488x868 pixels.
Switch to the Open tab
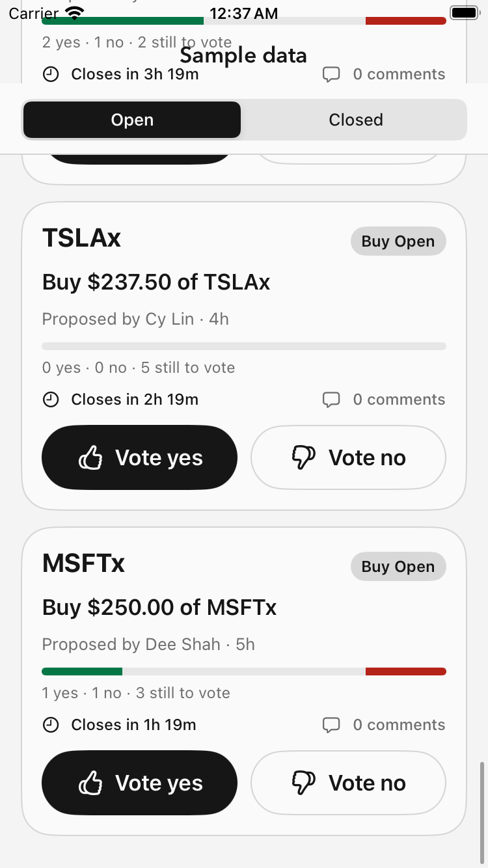pos(132,120)
